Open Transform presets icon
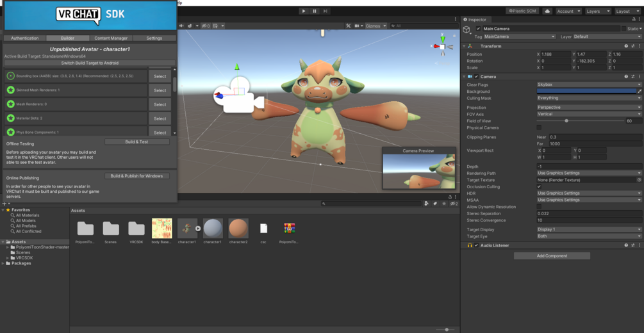This screenshot has width=644, height=333. (633, 46)
